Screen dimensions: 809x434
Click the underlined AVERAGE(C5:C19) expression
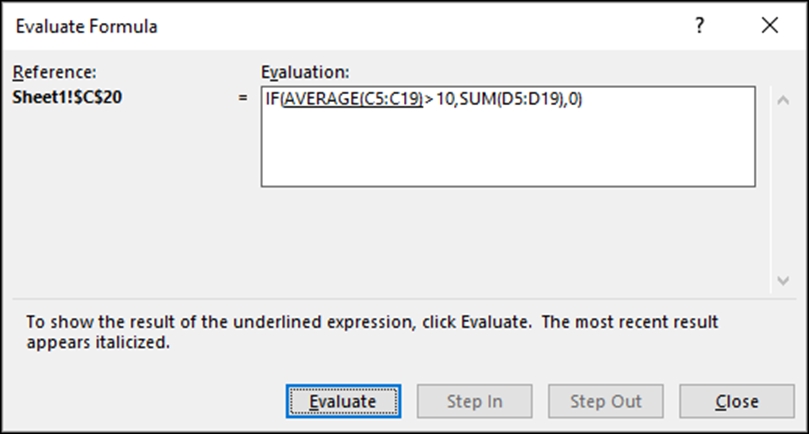[x=353, y=99]
